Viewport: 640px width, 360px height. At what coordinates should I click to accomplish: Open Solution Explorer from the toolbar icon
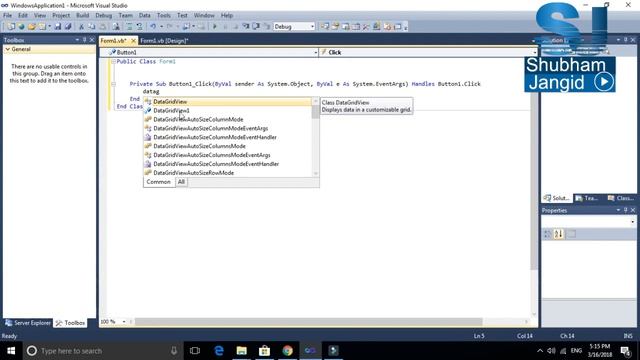(x=325, y=27)
